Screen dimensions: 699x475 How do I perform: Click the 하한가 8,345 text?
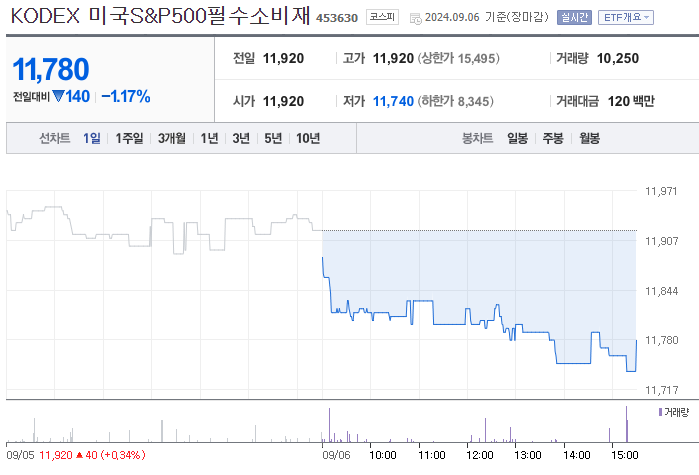coord(455,101)
